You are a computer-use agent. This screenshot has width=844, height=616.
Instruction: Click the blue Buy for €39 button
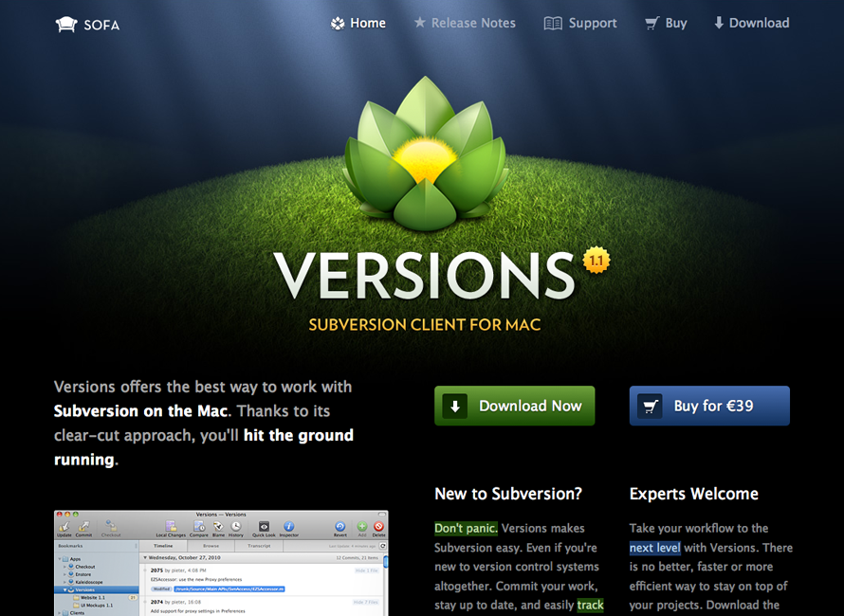[x=709, y=406]
